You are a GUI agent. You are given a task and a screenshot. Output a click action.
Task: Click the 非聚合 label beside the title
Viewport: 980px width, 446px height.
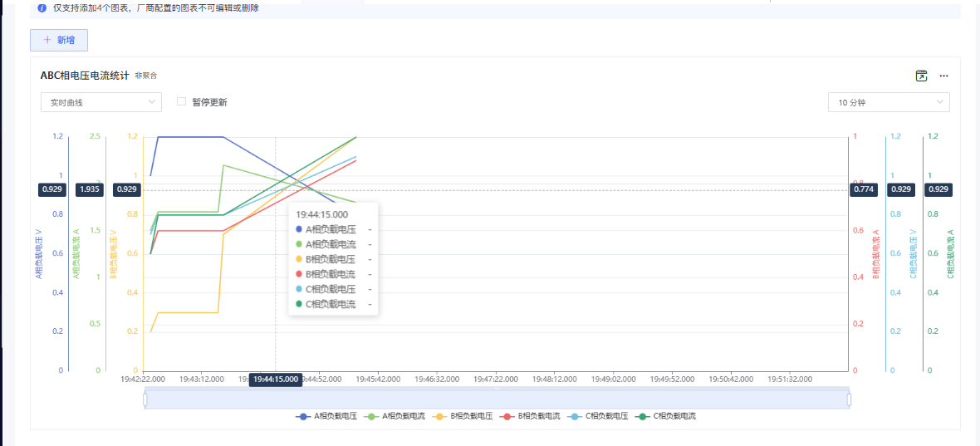click(146, 76)
